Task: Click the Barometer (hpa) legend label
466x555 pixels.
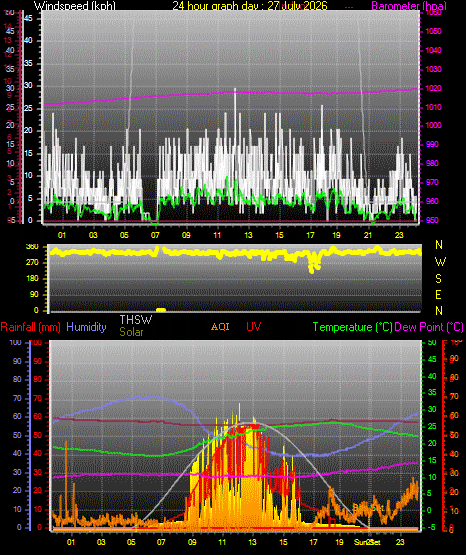Action: pos(409,6)
